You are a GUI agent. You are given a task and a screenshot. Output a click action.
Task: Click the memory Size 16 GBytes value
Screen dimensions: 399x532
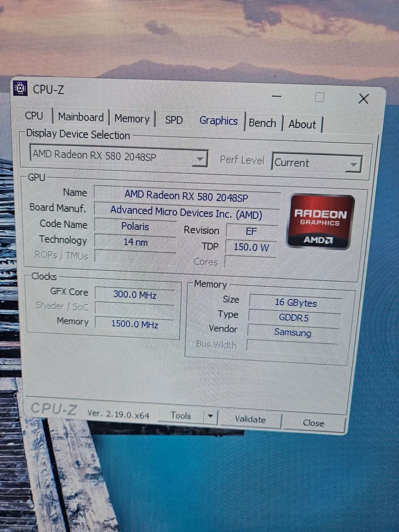tap(296, 303)
